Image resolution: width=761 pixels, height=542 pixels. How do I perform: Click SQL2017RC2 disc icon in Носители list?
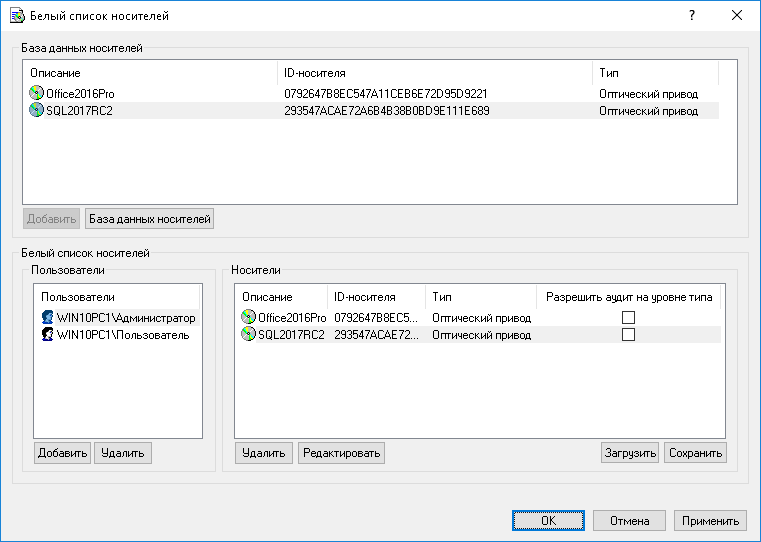pyautogui.click(x=248, y=335)
